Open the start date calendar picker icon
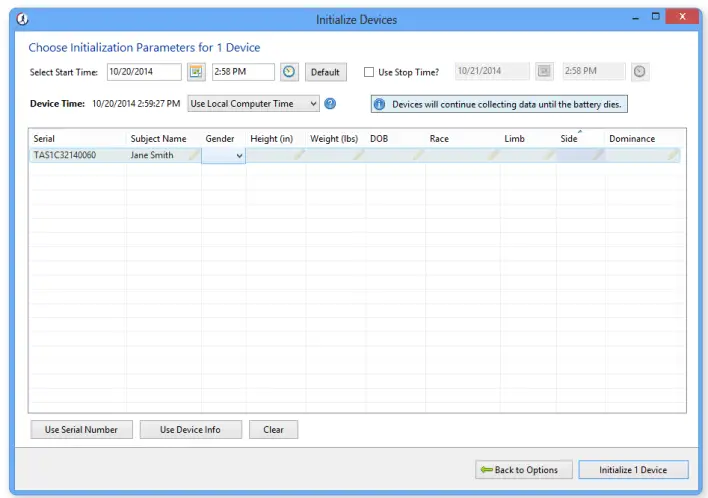 (x=196, y=72)
